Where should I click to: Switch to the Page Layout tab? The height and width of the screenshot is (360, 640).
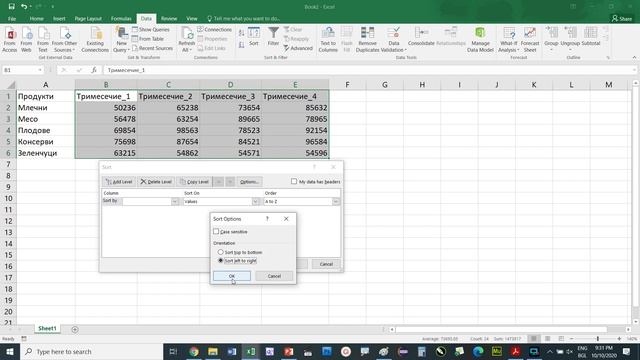[88, 19]
